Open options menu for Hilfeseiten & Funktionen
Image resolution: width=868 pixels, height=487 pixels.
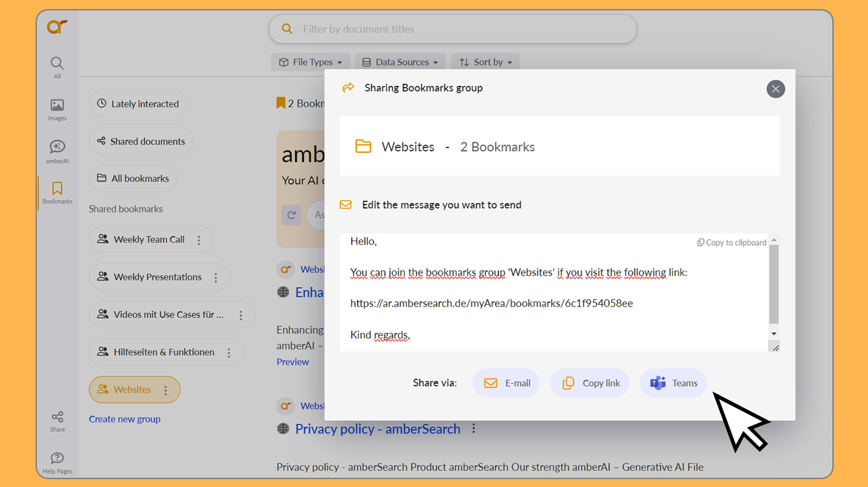click(229, 353)
